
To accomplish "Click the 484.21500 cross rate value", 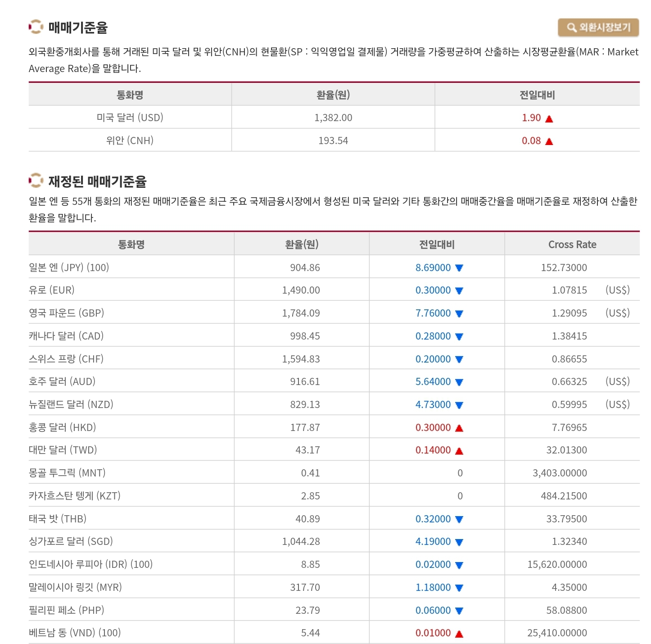I will [x=564, y=496].
